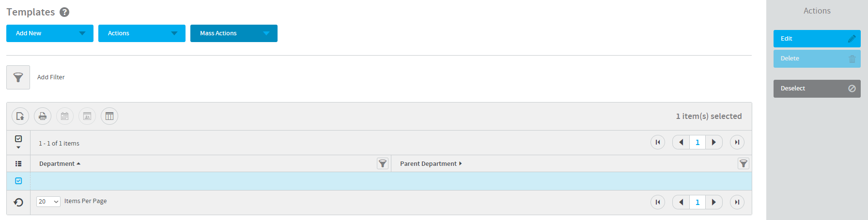Filter the Department column
This screenshot has height=220, width=868.
click(383, 163)
